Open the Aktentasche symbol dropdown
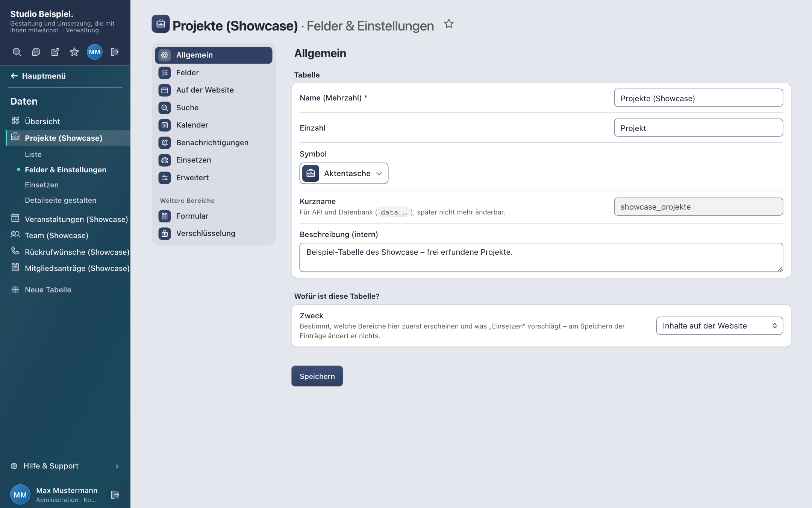 [344, 173]
